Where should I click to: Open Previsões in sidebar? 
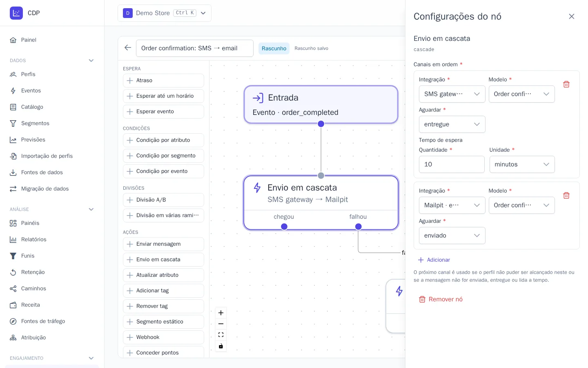click(x=52, y=140)
